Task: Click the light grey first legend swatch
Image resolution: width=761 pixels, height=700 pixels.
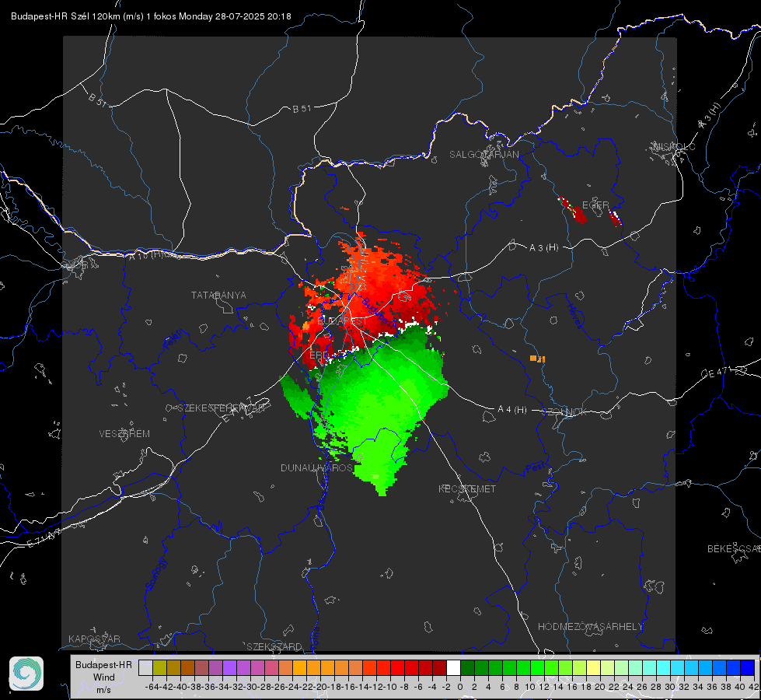Action: coord(145,668)
